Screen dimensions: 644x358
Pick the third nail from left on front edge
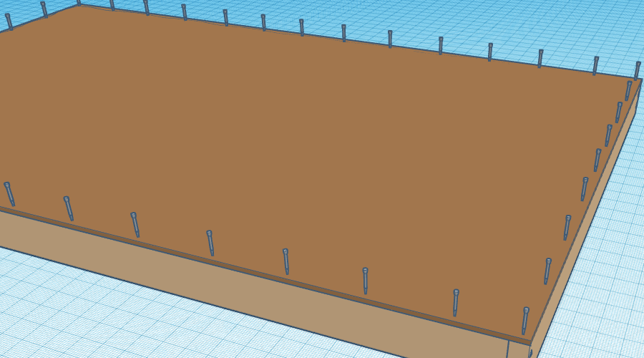pos(135,224)
